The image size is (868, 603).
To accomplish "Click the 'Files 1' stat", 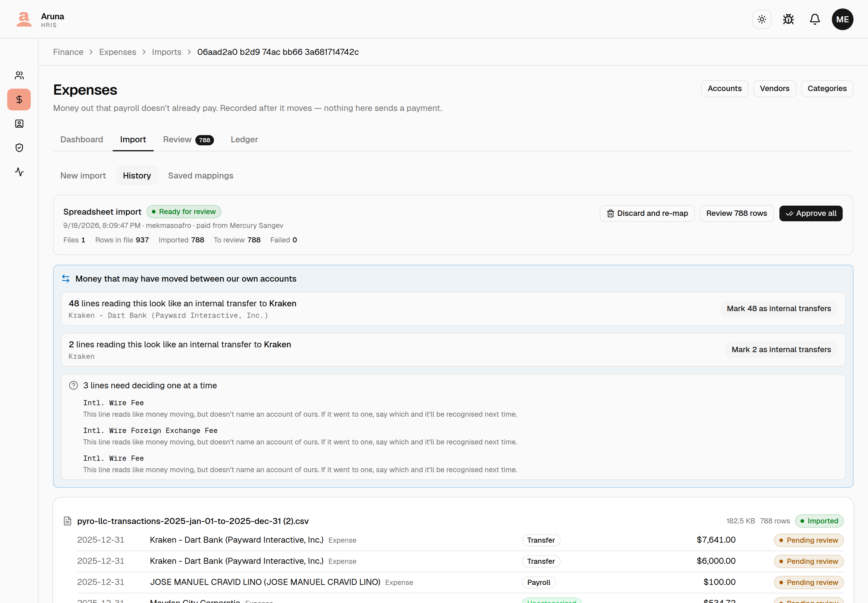I will click(74, 240).
